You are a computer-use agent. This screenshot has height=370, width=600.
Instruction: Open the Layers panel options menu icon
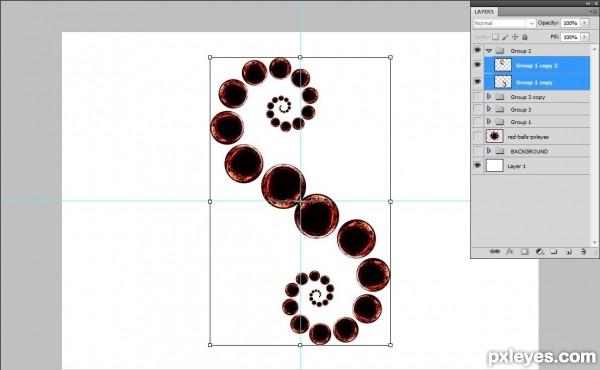coord(594,12)
